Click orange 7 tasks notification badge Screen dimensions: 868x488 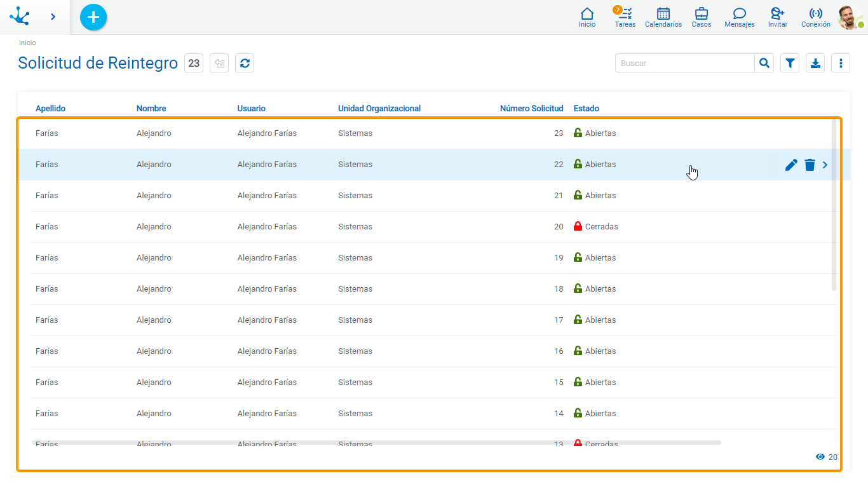click(618, 10)
